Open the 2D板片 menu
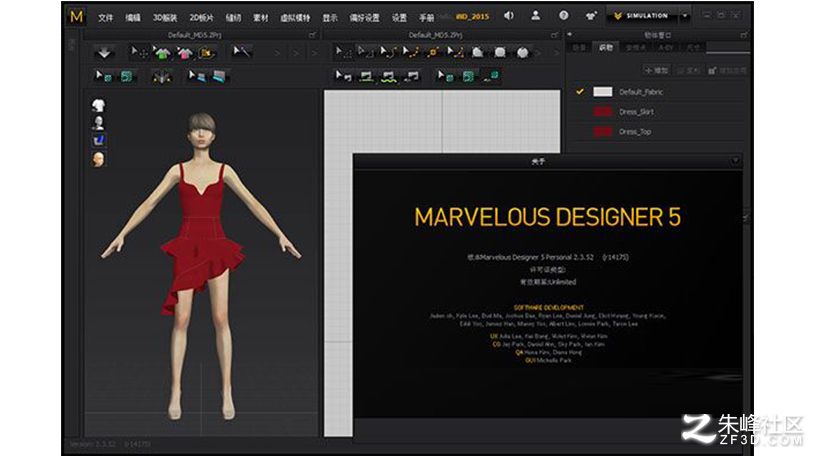This screenshot has width=815, height=456. (x=202, y=18)
